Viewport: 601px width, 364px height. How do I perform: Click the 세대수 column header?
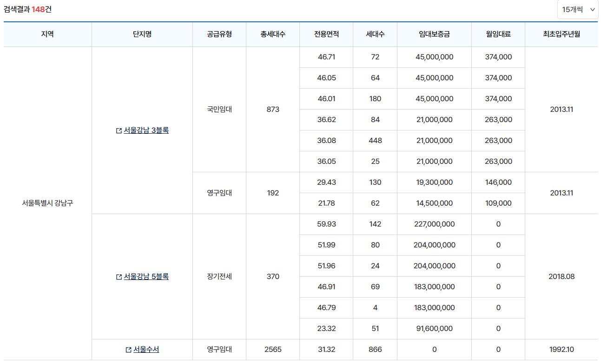click(375, 34)
